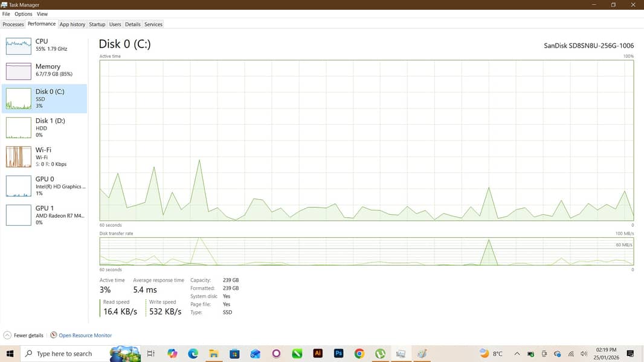
Task: Go to the Startup tab
Action: [x=97, y=24]
